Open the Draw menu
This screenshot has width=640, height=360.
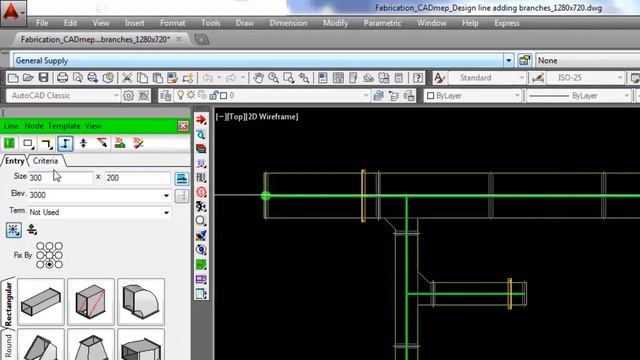click(244, 23)
